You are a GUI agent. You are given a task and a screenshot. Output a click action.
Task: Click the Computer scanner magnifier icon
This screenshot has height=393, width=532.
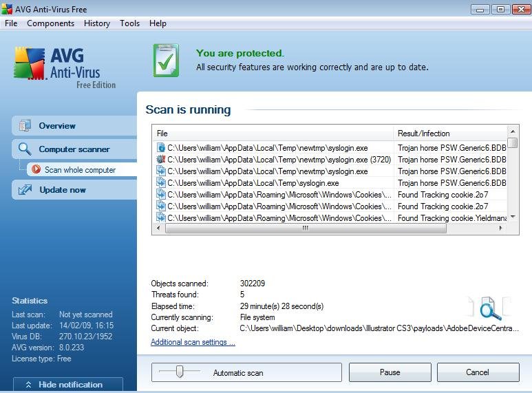(x=25, y=149)
